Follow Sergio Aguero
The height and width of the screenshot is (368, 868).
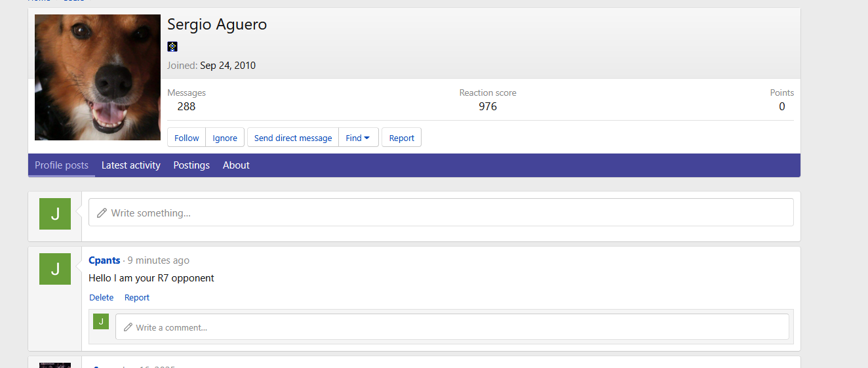coord(187,138)
